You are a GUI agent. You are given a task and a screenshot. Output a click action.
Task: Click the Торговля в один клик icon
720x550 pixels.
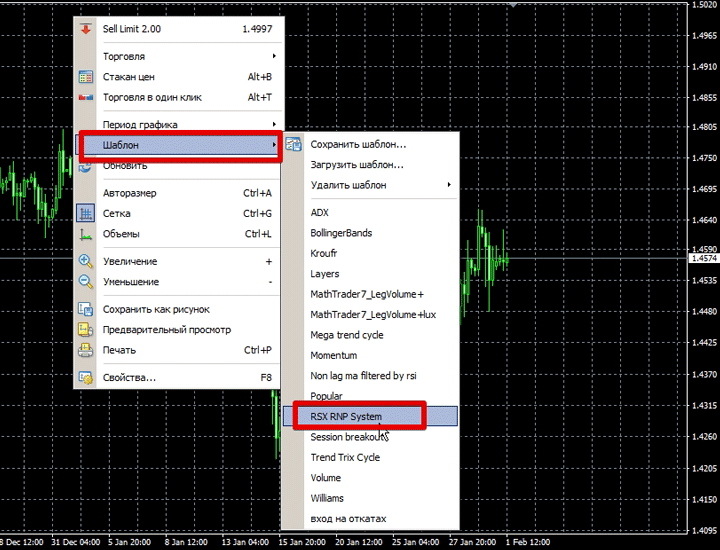pos(86,97)
